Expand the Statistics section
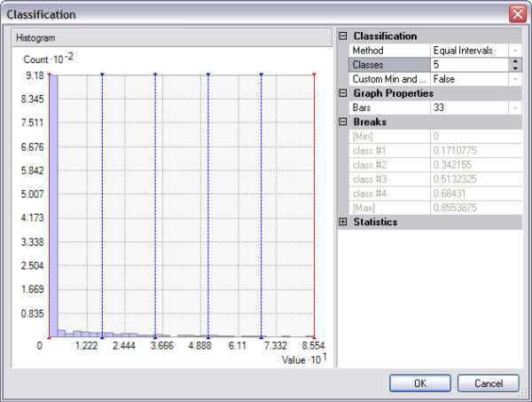The height and width of the screenshot is (402, 532). pos(343,222)
